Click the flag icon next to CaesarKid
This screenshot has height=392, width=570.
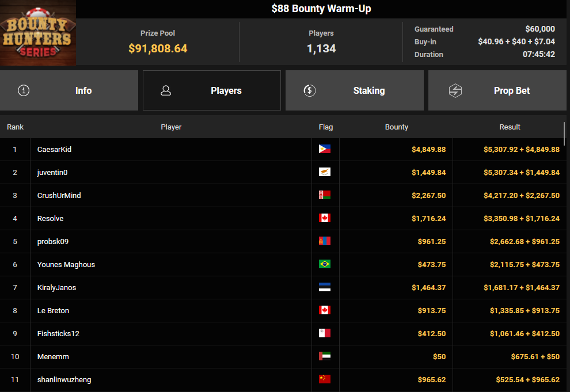pos(325,149)
